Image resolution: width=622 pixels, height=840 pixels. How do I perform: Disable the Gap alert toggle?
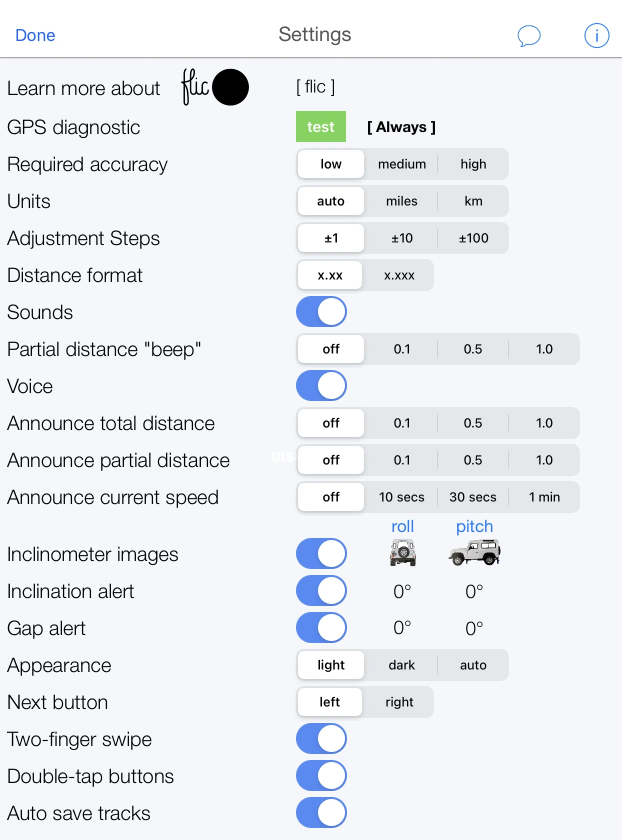click(x=321, y=627)
